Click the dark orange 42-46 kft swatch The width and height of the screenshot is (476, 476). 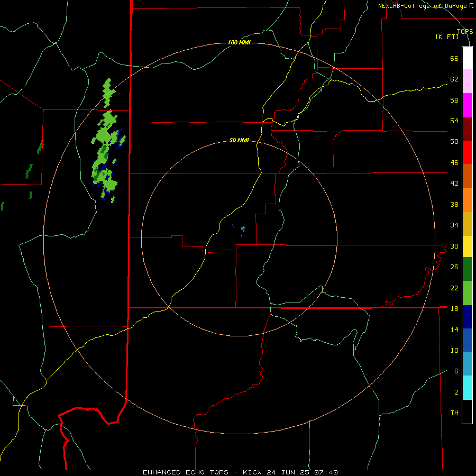click(467, 176)
